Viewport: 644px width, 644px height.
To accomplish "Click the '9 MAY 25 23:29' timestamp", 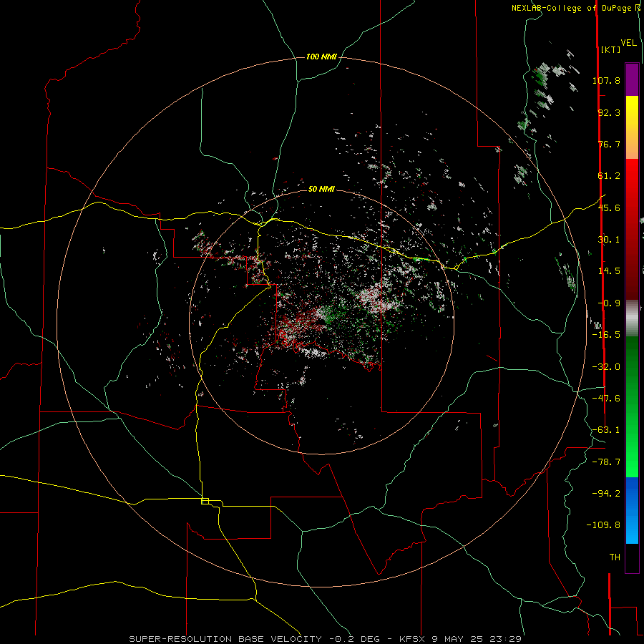I will [477, 639].
